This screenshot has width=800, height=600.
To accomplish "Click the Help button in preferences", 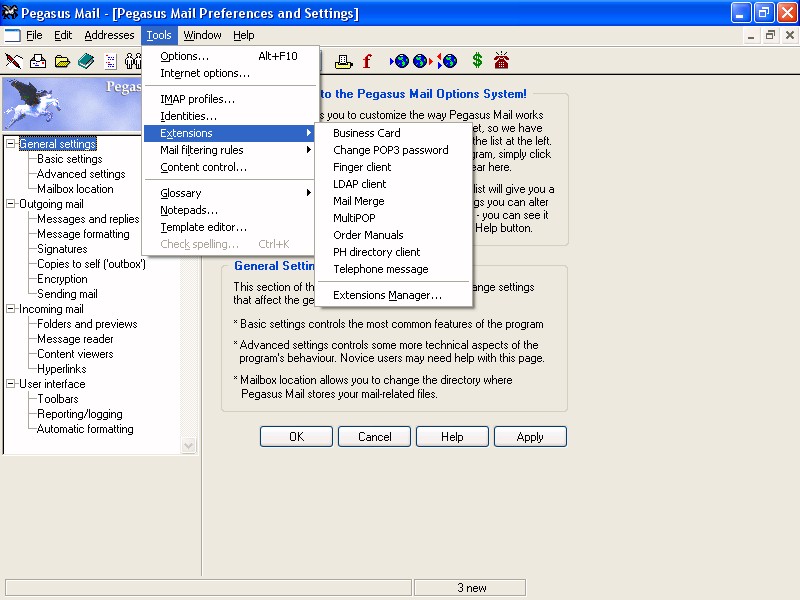I will click(452, 437).
